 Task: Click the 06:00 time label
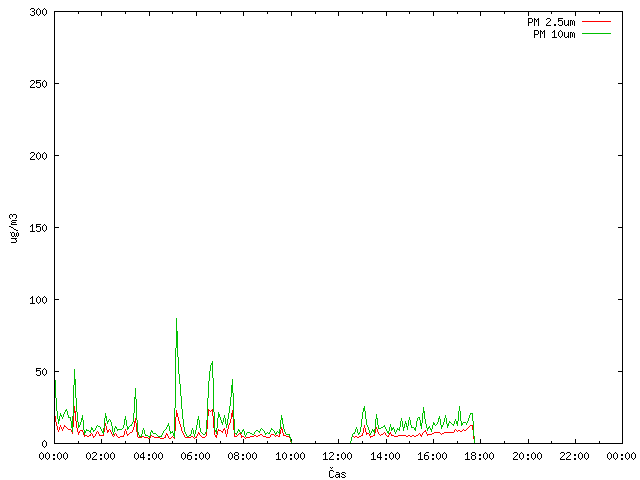[x=196, y=456]
